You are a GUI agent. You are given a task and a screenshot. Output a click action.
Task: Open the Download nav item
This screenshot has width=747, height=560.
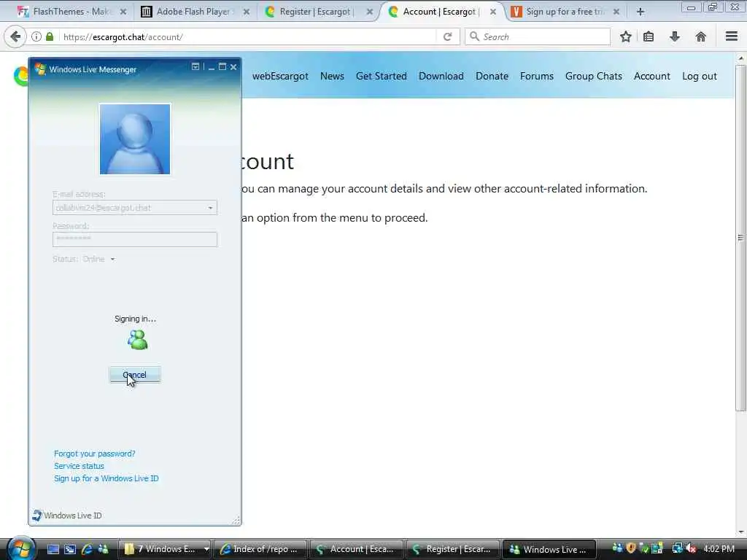(441, 76)
